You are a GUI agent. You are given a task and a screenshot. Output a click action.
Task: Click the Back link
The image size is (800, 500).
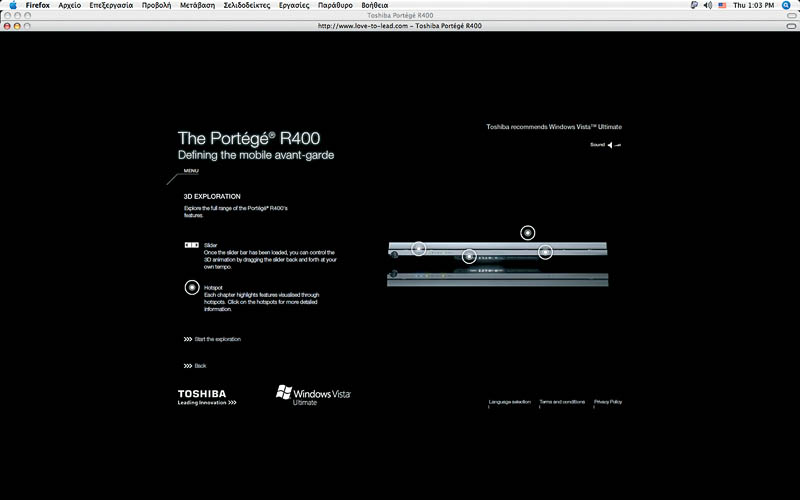click(195, 366)
